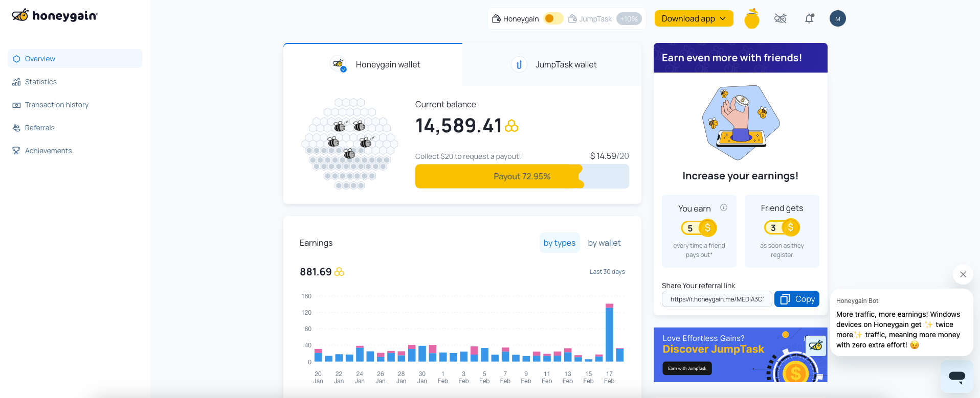Viewport: 980px width, 398px height.
Task: Open the chat support bubble
Action: [956, 377]
